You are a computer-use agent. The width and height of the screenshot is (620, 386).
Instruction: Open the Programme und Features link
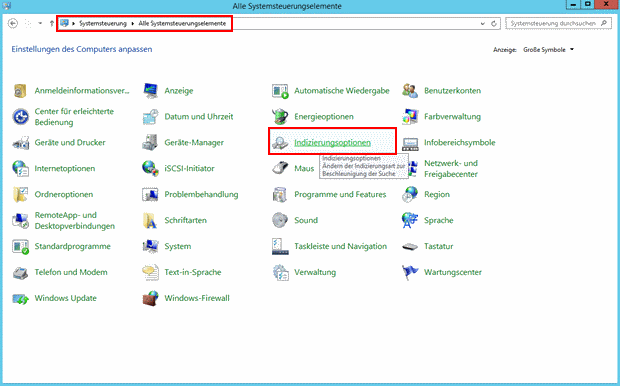(340, 195)
